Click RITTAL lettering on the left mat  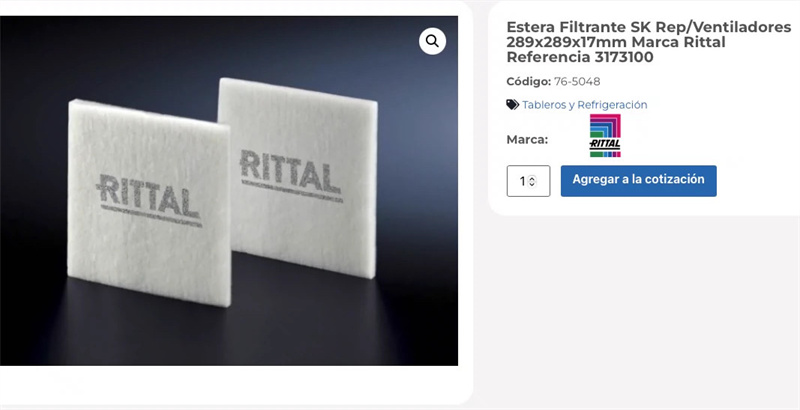148,196
